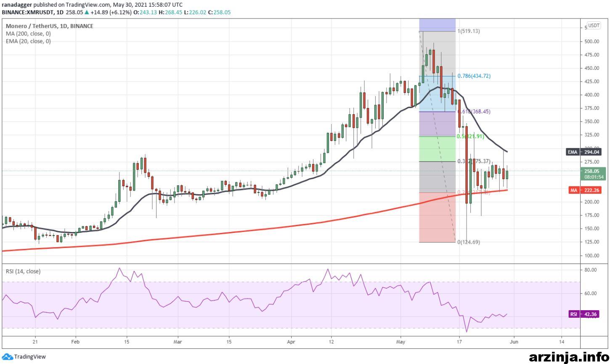
Task: Click the low value L:226.02
Action: click(x=195, y=13)
